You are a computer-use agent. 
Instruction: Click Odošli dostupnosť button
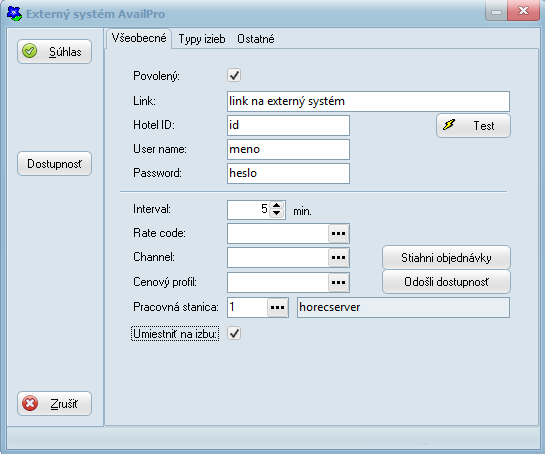446,282
